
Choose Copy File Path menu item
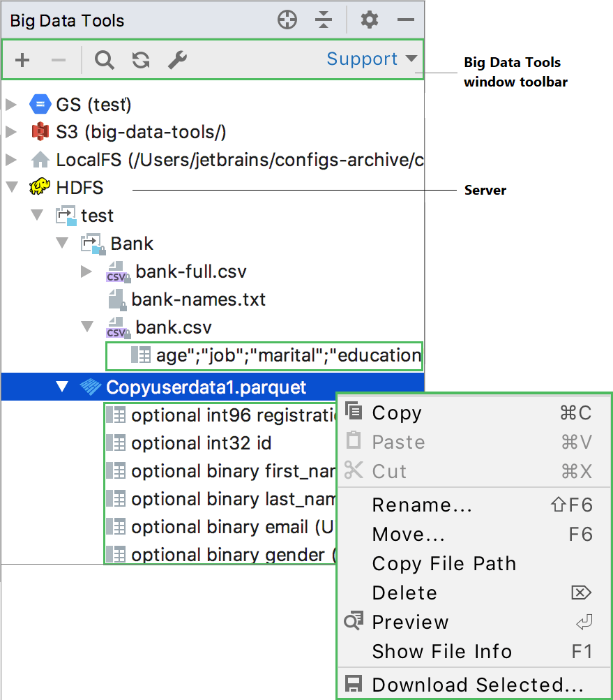coord(474,563)
